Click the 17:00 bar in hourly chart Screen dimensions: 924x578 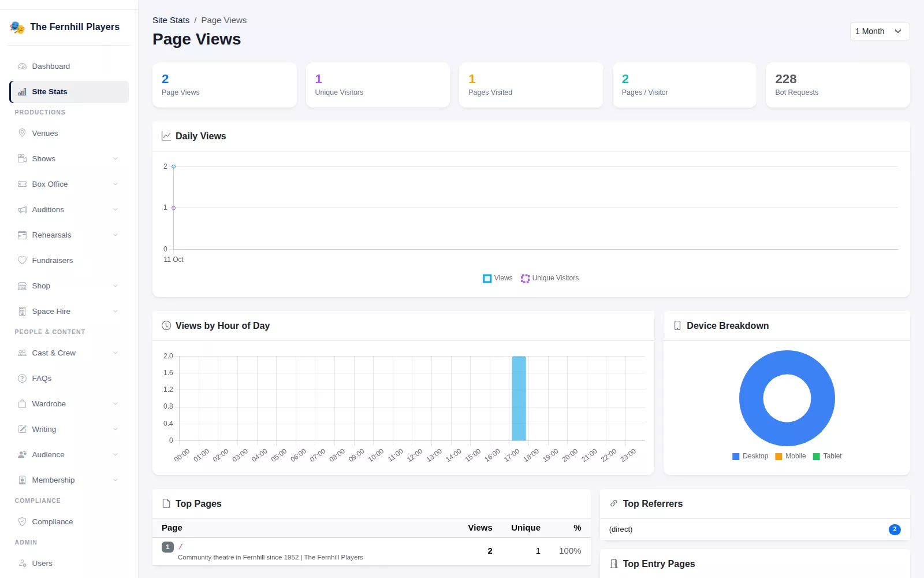(x=519, y=399)
